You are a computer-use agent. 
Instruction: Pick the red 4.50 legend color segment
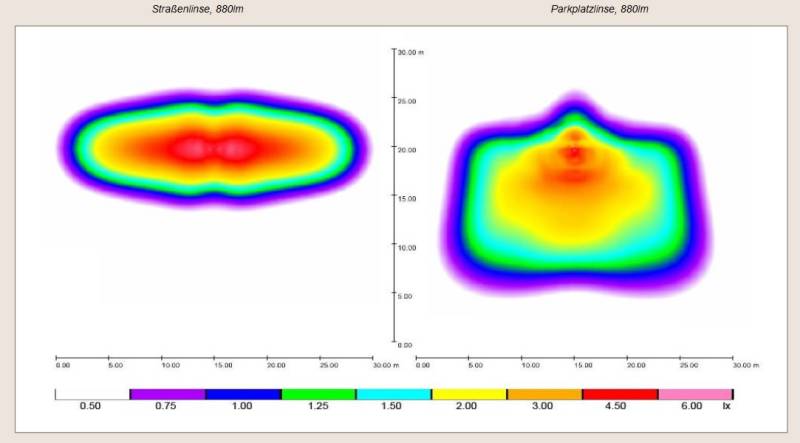(620, 394)
